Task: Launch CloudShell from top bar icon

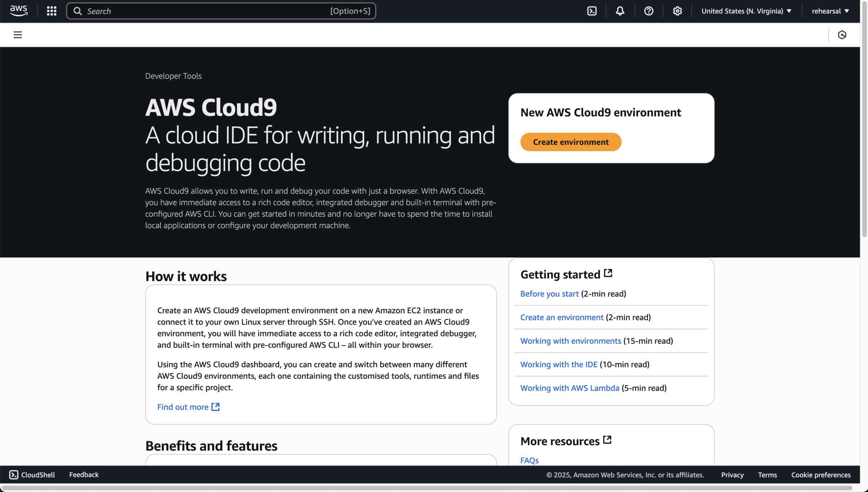Action: (x=592, y=11)
